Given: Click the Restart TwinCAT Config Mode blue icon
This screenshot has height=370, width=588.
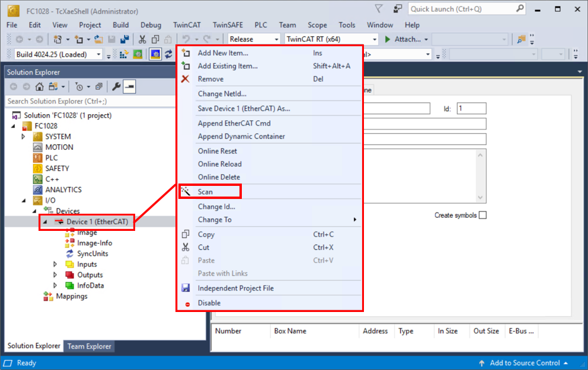Looking at the screenshot, I should 155,54.
